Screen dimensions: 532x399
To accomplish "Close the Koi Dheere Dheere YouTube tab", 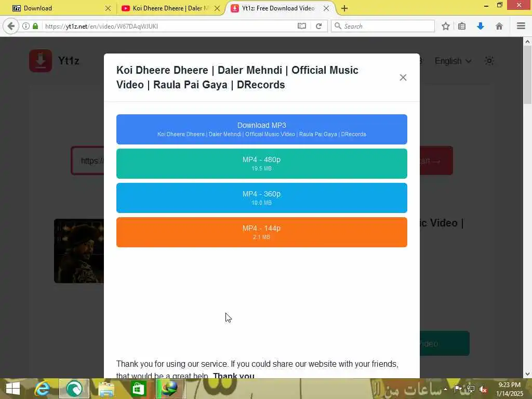I will click(217, 8).
